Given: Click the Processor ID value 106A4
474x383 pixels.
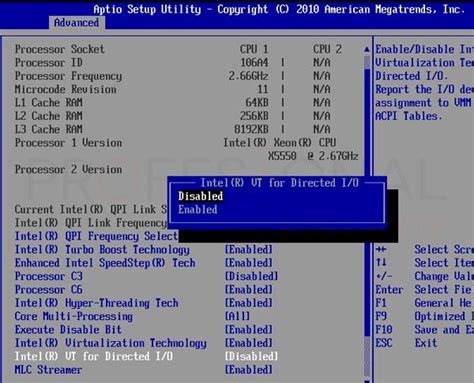Looking at the screenshot, I should [x=254, y=63].
